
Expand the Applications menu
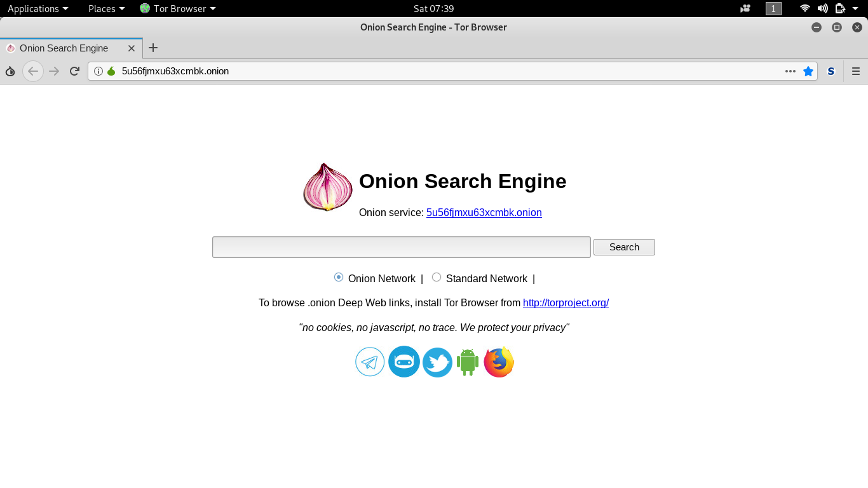[x=38, y=8]
